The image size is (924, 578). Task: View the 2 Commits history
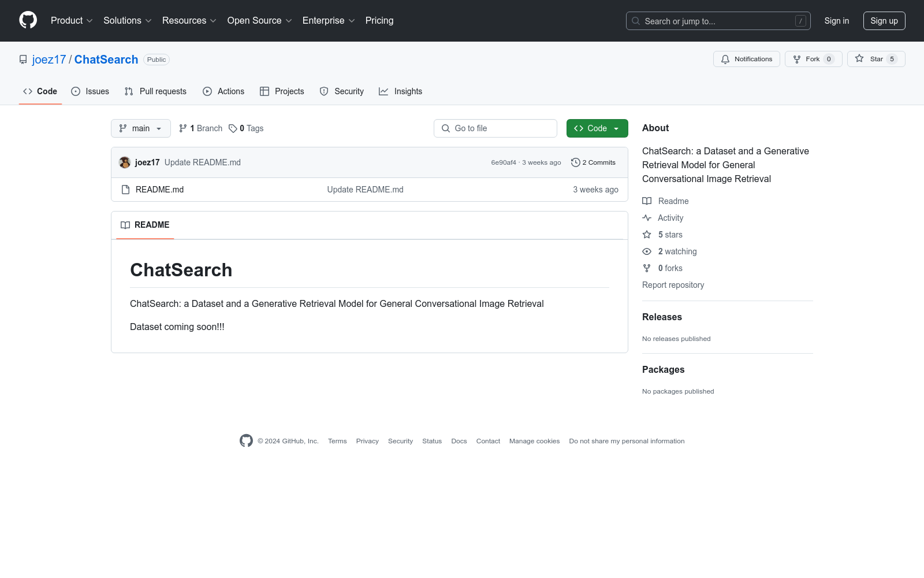click(593, 162)
